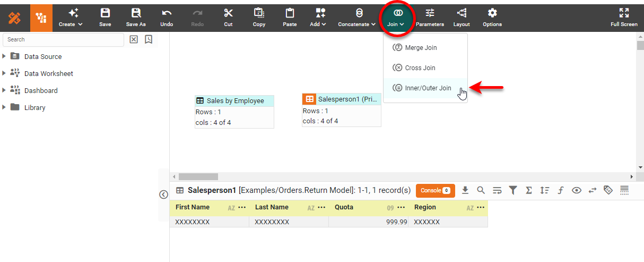Click the Layout toolbar icon
The image size is (644, 262).
pos(461,18)
